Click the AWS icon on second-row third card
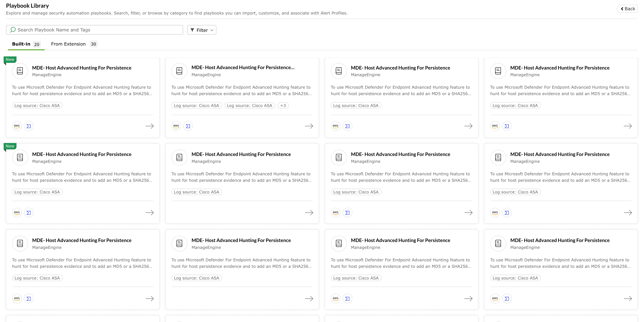 [x=335, y=213]
